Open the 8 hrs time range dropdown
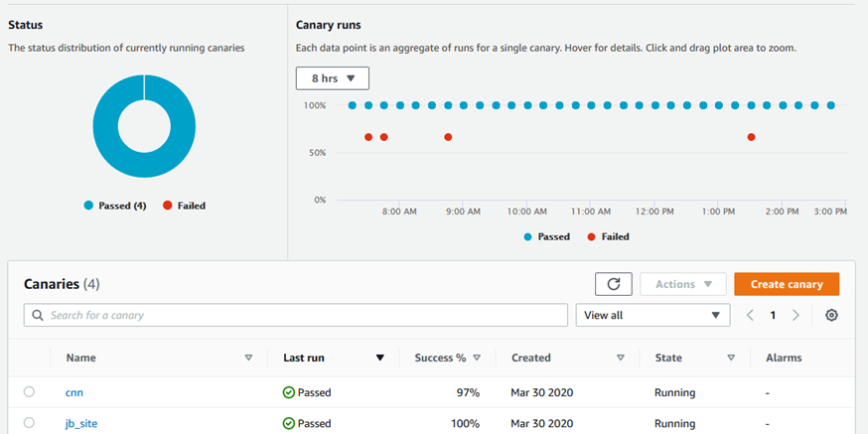 tap(333, 78)
